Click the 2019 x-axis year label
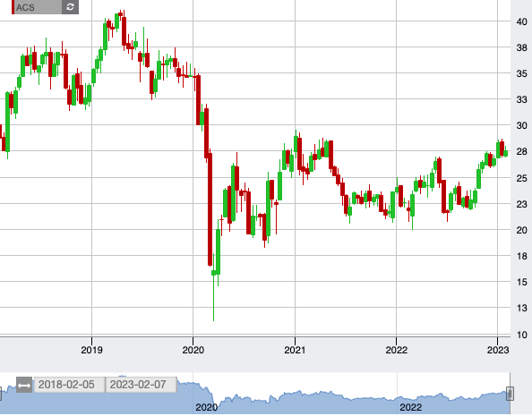This screenshot has height=416, width=532. (91, 350)
